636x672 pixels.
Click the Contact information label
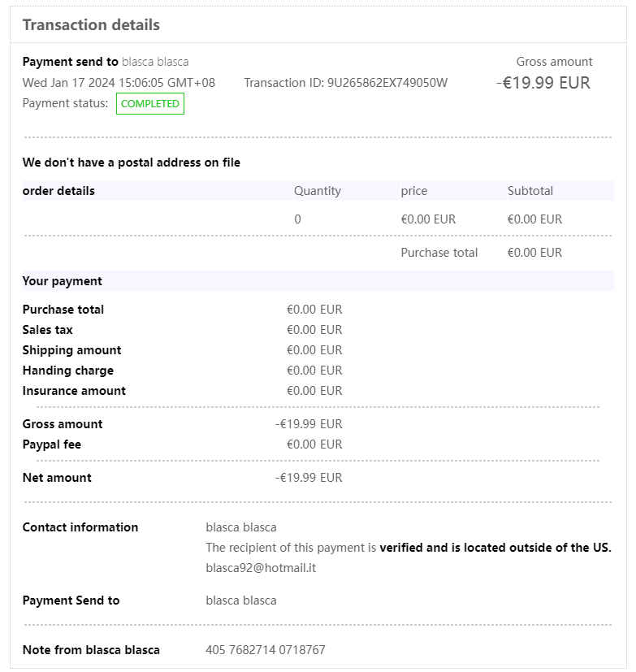[80, 527]
